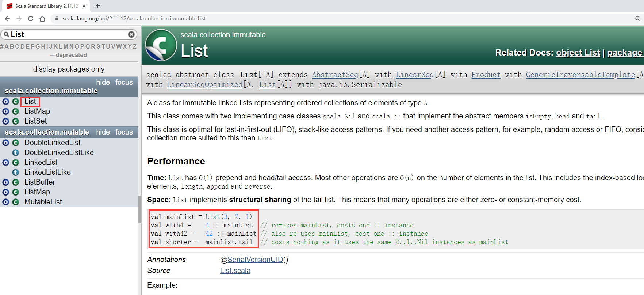Click the class icon beside DoubleLinkedList
The width and height of the screenshot is (644, 295).
coord(15,143)
